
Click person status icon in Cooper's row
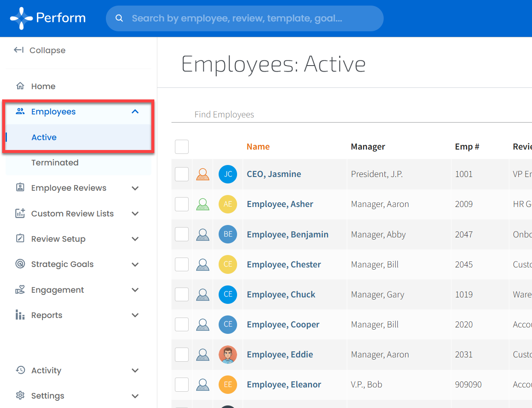[x=203, y=324]
